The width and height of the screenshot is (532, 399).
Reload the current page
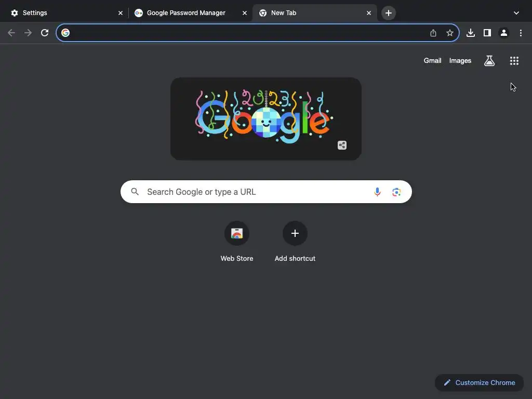(x=45, y=33)
